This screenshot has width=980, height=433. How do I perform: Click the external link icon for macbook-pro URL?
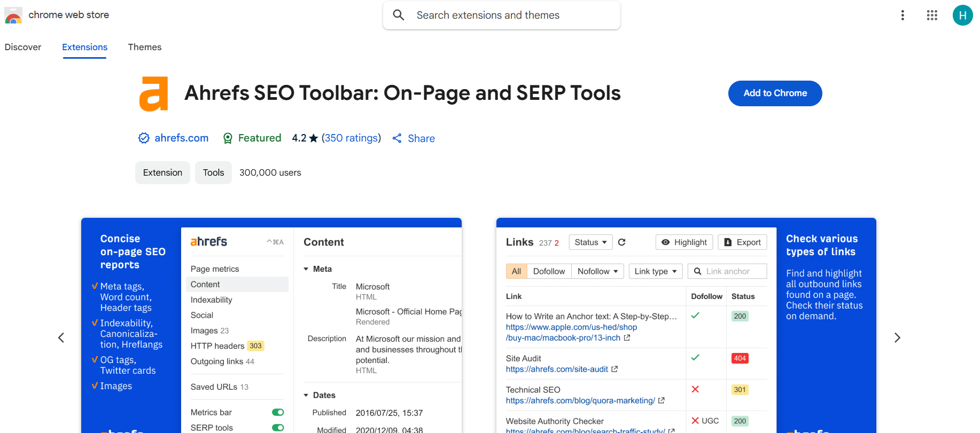pyautogui.click(x=627, y=338)
